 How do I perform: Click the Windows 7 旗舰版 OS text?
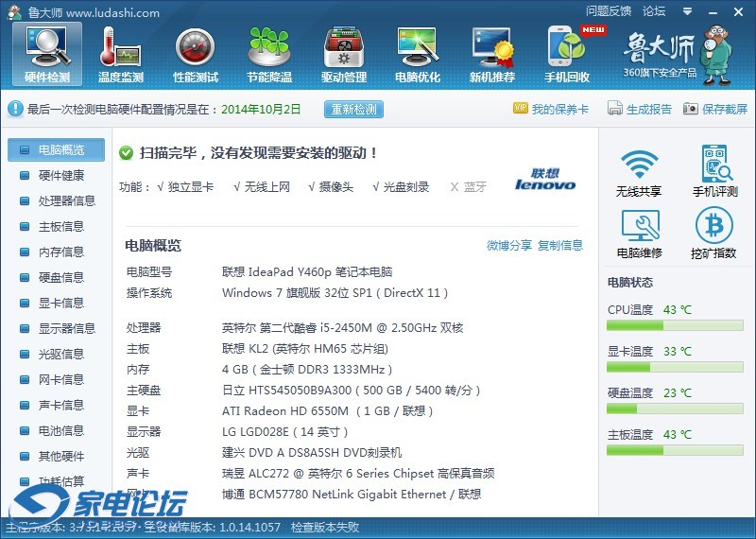[x=335, y=293]
